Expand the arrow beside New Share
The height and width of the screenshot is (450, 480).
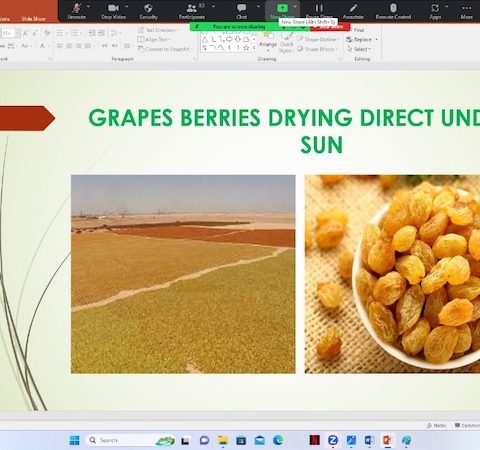coord(295,6)
